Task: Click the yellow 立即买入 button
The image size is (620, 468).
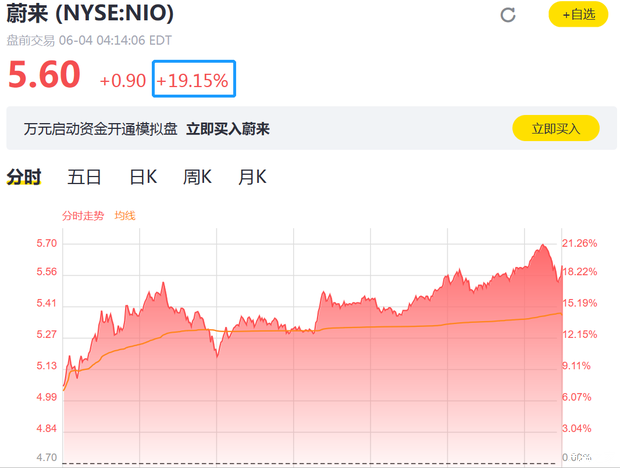Action: coord(556,128)
